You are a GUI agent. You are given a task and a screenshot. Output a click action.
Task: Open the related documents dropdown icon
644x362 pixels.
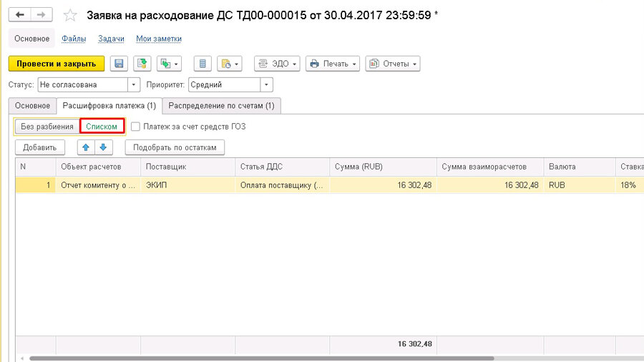coord(230,64)
